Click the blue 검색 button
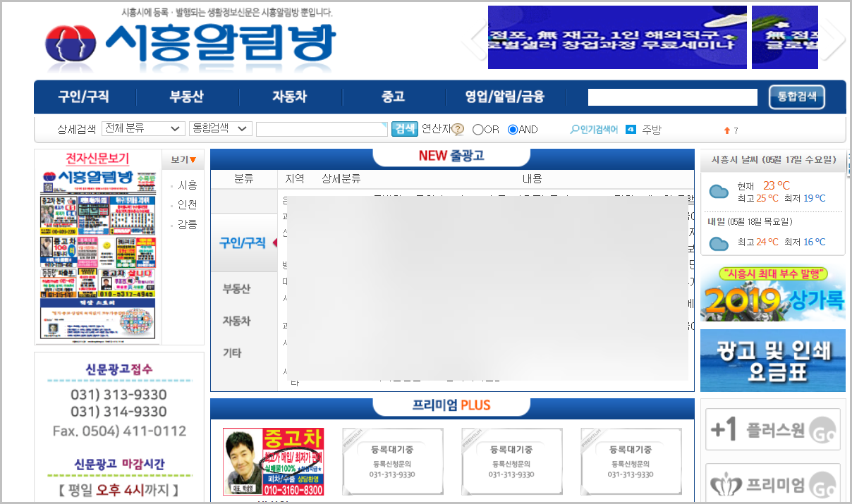This screenshot has width=852, height=504. (404, 129)
